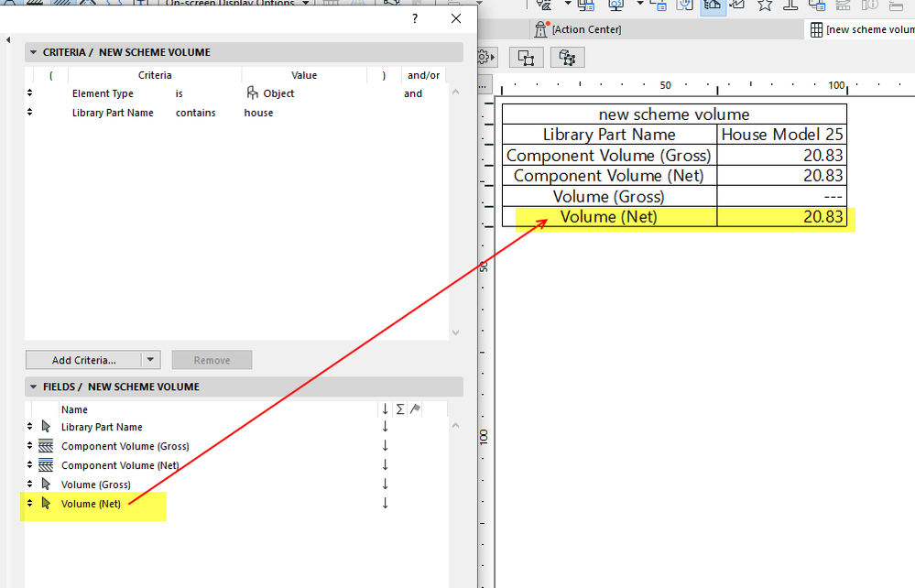
Task: Click the flag column header in Fields
Action: (x=415, y=408)
